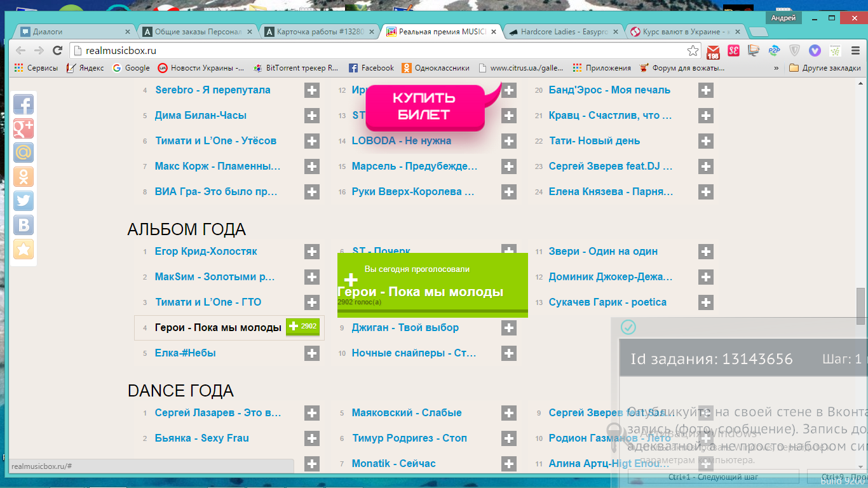Screen dimensions: 868x488
Task: Vote plus for Дима Билан-Часы
Action: point(311,116)
